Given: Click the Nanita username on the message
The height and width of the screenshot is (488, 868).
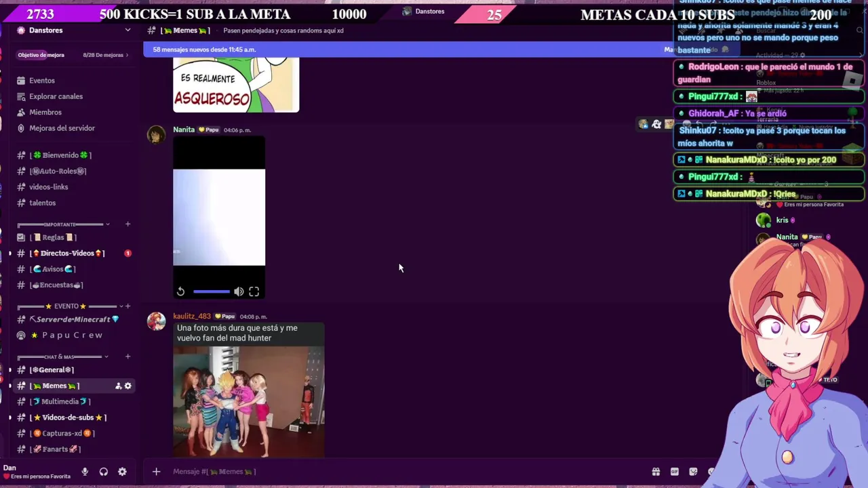Looking at the screenshot, I should [x=184, y=129].
